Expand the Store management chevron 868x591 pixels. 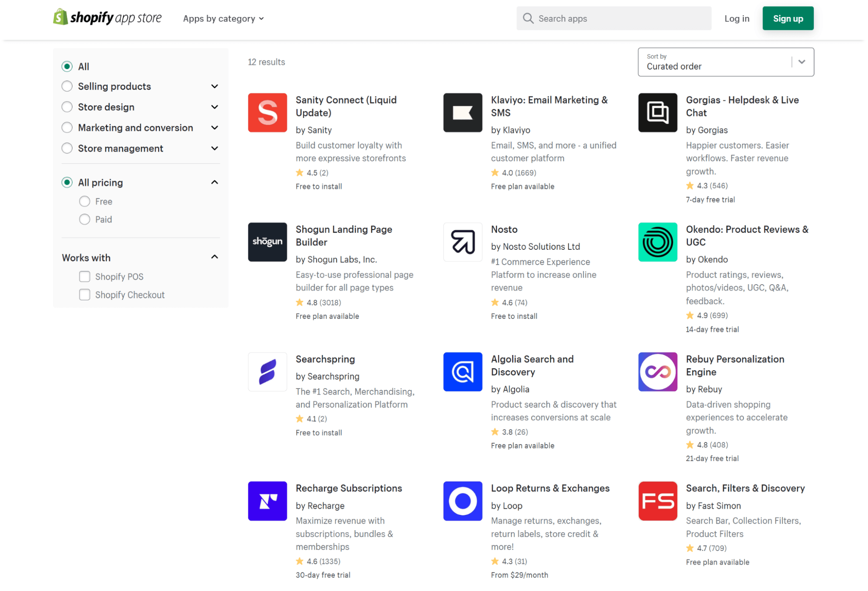[x=215, y=148]
